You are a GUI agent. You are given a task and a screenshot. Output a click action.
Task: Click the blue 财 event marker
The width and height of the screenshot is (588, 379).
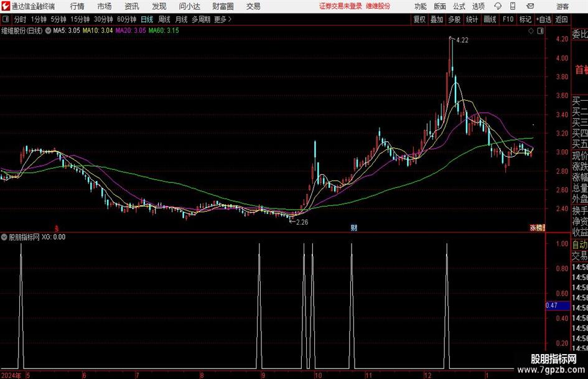[353, 228]
